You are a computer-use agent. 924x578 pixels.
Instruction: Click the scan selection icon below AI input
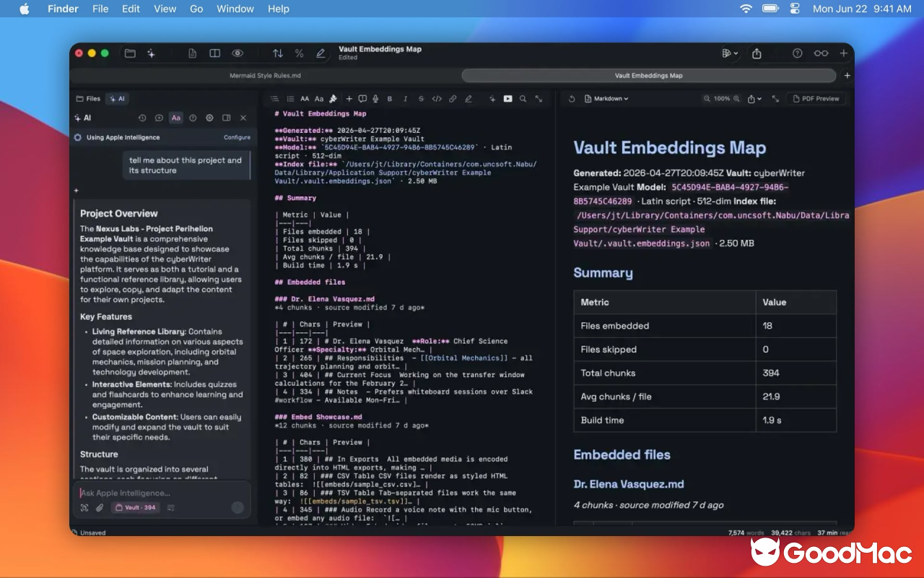[x=84, y=507]
